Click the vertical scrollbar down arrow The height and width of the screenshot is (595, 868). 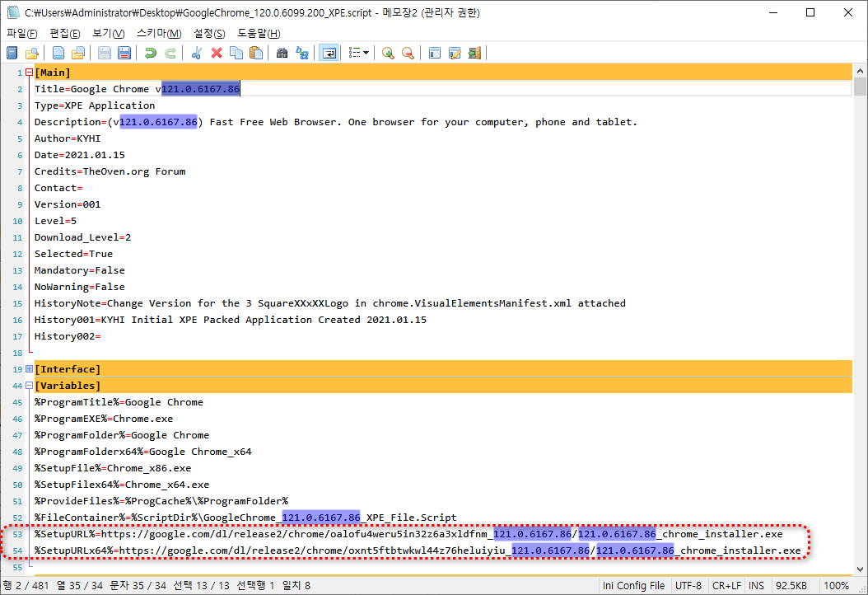860,569
